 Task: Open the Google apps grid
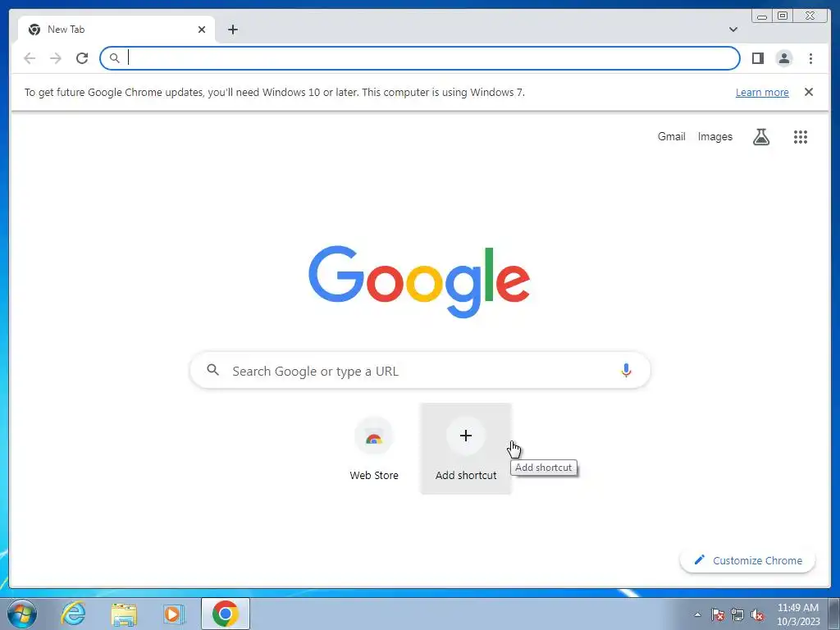pyautogui.click(x=801, y=137)
